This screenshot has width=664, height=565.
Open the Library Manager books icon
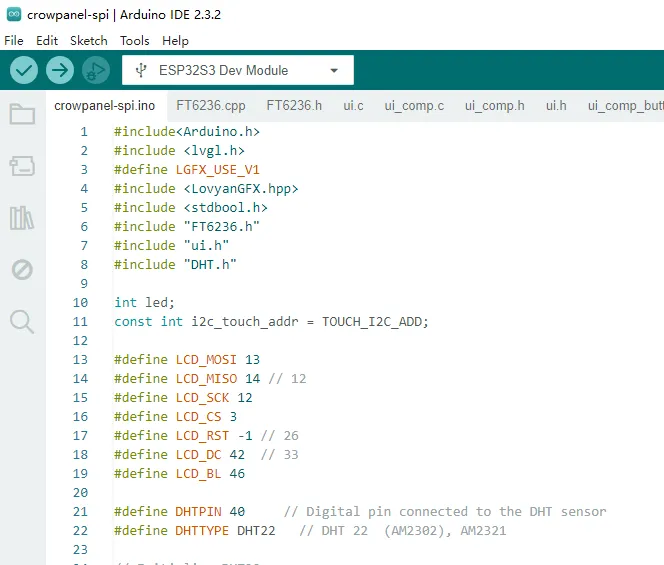(22, 218)
